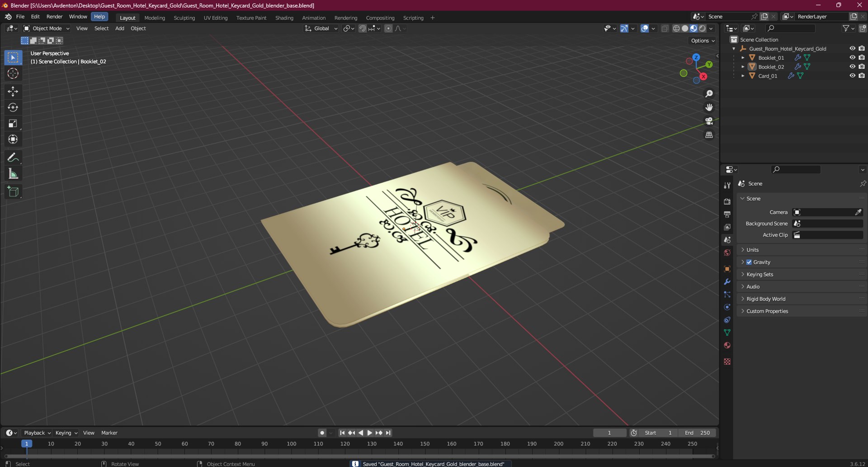868x467 pixels.
Task: Select the Annotate tool
Action: (x=13, y=157)
